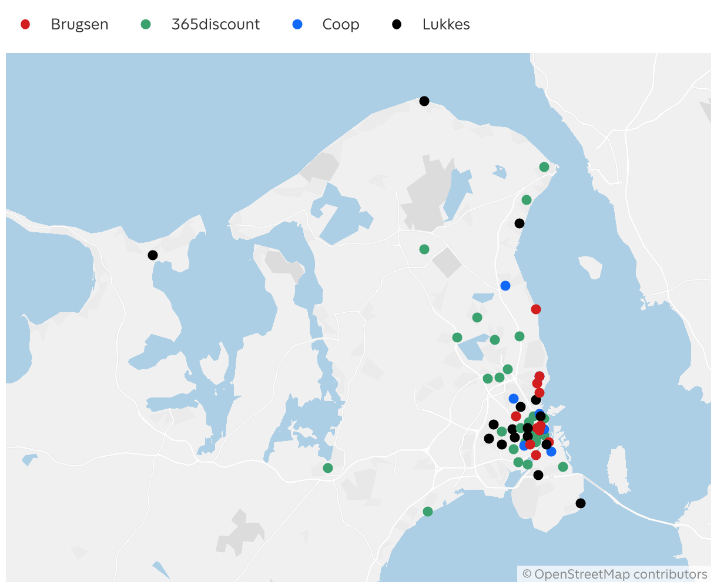This screenshot has width=717, height=588.
Task: Hide the 365discount series via legend text
Action: (x=215, y=24)
